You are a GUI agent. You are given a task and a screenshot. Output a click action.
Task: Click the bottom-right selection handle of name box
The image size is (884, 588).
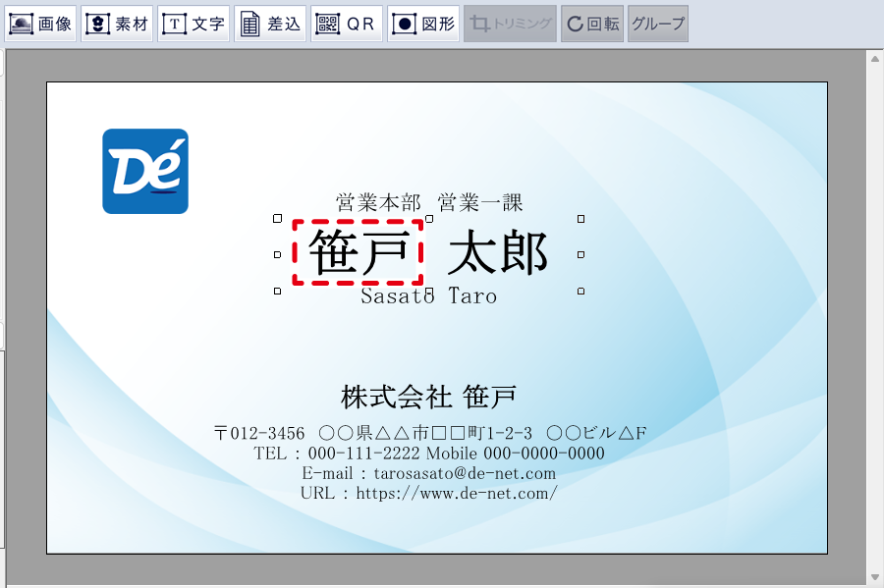(x=580, y=292)
